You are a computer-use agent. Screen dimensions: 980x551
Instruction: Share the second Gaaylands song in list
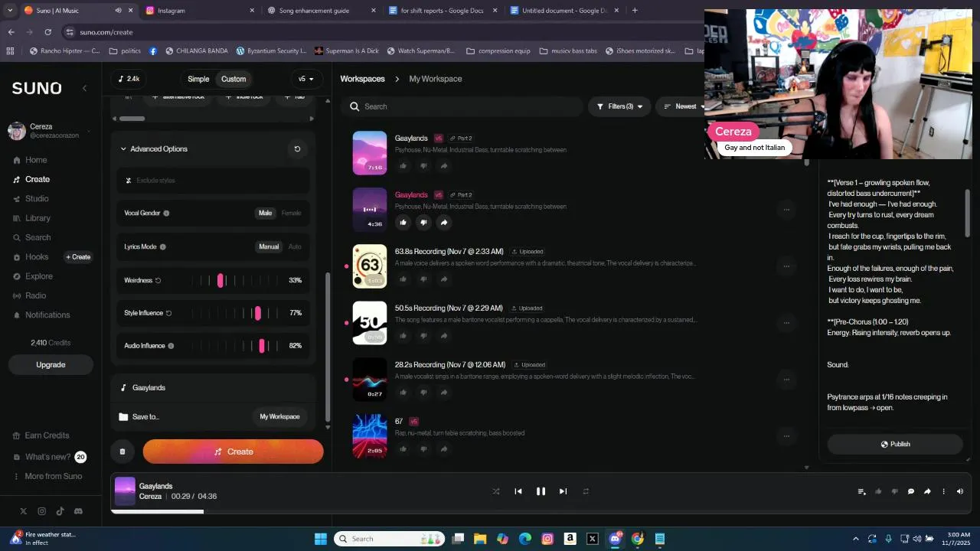(x=444, y=223)
